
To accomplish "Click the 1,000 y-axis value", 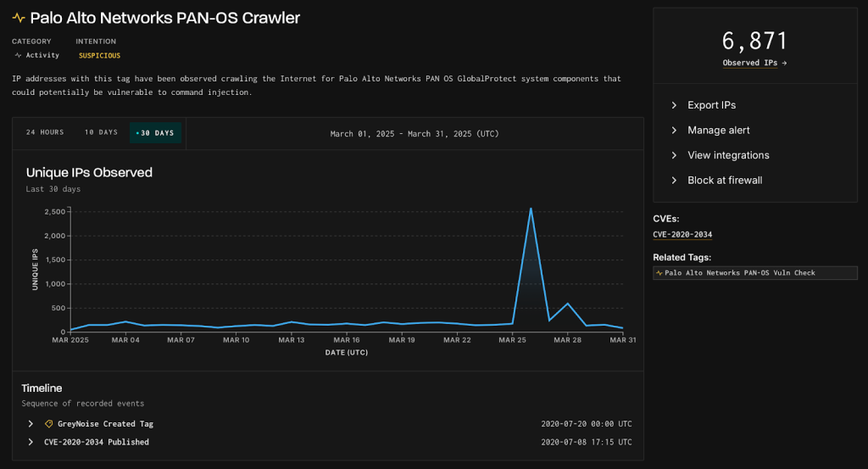I will tap(55, 284).
